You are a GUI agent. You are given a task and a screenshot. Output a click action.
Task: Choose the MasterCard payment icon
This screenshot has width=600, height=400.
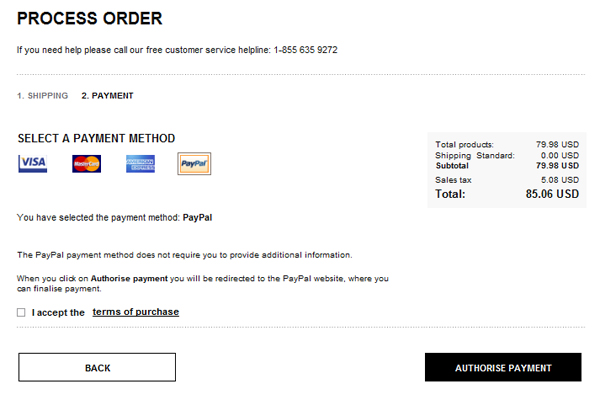click(x=86, y=164)
